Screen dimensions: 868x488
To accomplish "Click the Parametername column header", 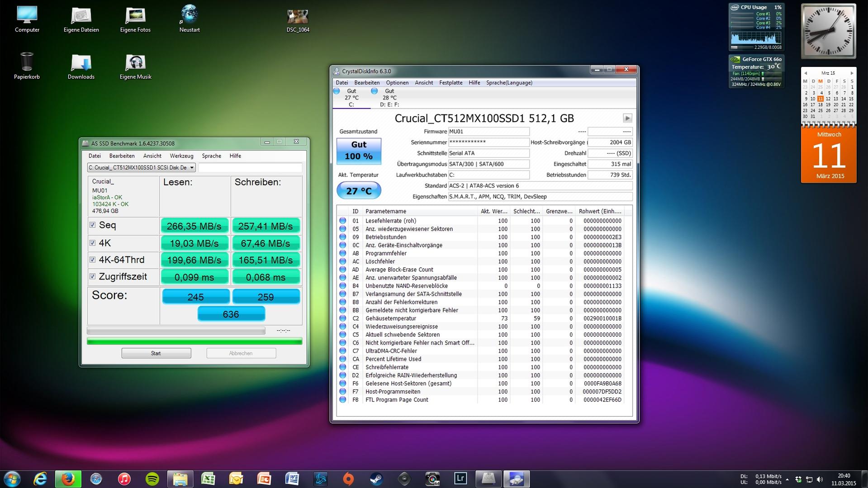I will coord(420,211).
